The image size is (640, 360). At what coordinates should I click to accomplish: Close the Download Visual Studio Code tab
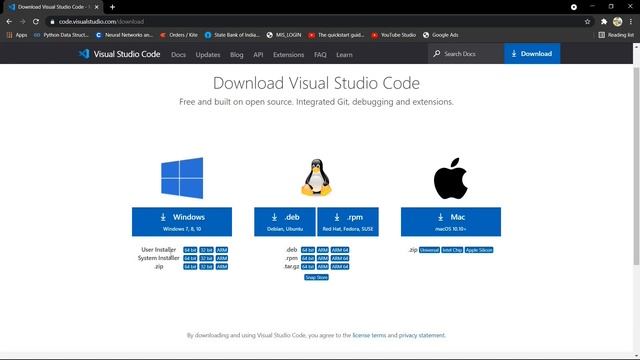coord(97,7)
